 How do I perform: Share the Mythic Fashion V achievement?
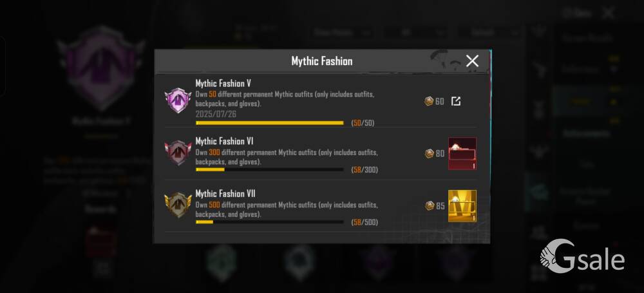[455, 101]
